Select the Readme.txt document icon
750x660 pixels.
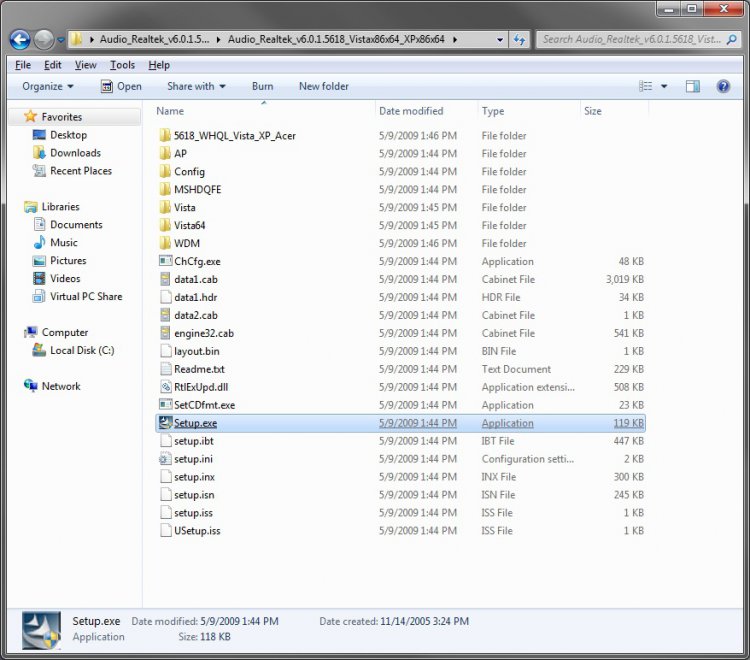[x=165, y=369]
